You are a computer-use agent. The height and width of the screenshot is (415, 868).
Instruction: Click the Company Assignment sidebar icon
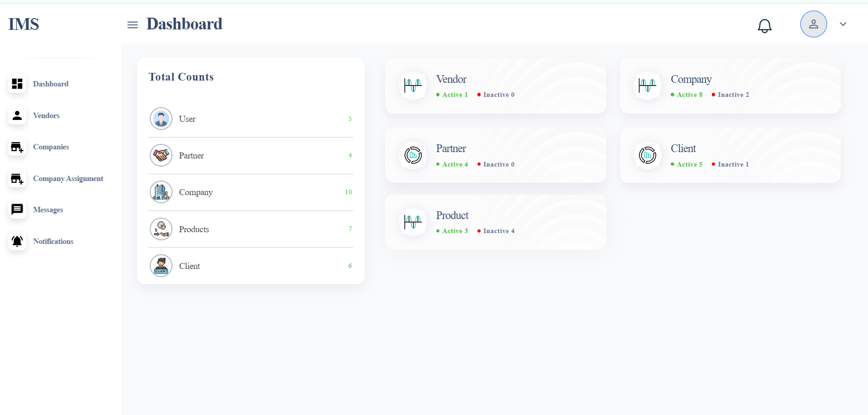[x=17, y=179]
